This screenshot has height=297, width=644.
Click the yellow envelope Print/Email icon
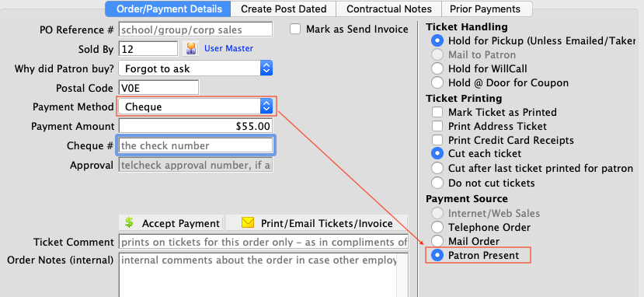[x=248, y=223]
